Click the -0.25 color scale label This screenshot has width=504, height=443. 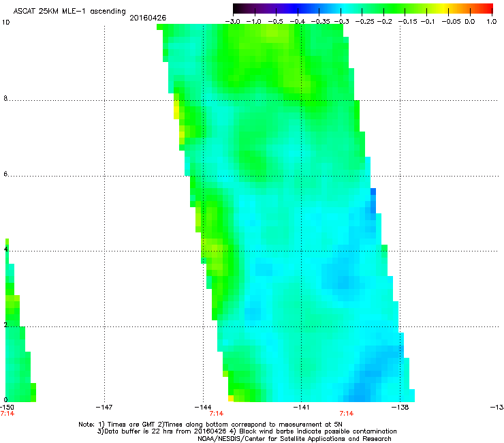[364, 22]
